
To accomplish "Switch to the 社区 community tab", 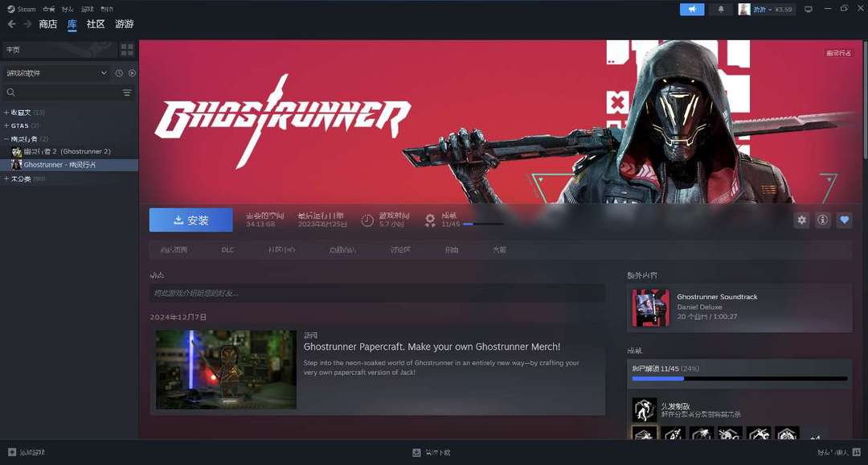I will 96,24.
